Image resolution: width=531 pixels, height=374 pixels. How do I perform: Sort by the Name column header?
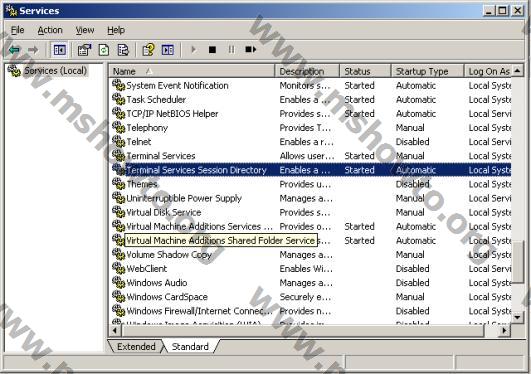pyautogui.click(x=192, y=71)
